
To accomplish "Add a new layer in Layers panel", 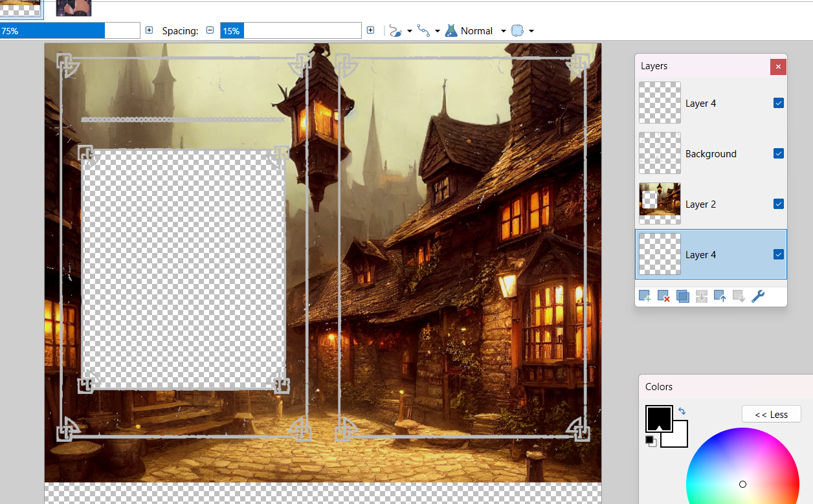I will [645, 296].
